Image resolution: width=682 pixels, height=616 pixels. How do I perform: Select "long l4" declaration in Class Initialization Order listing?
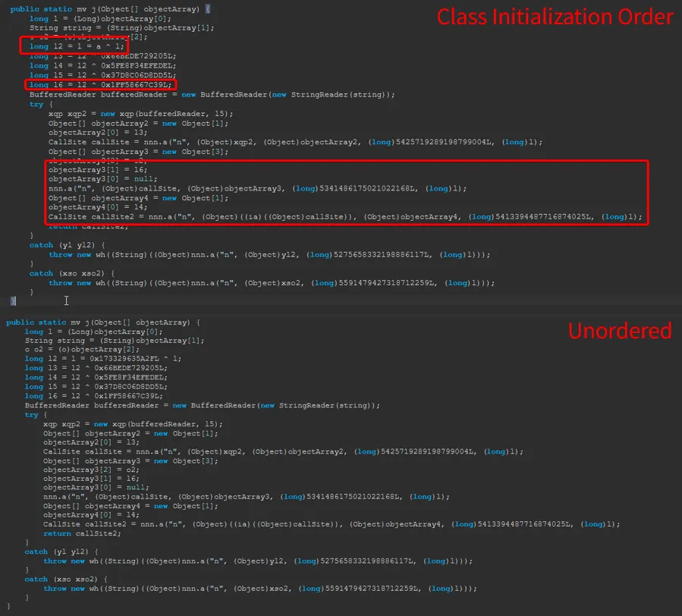(x=102, y=66)
